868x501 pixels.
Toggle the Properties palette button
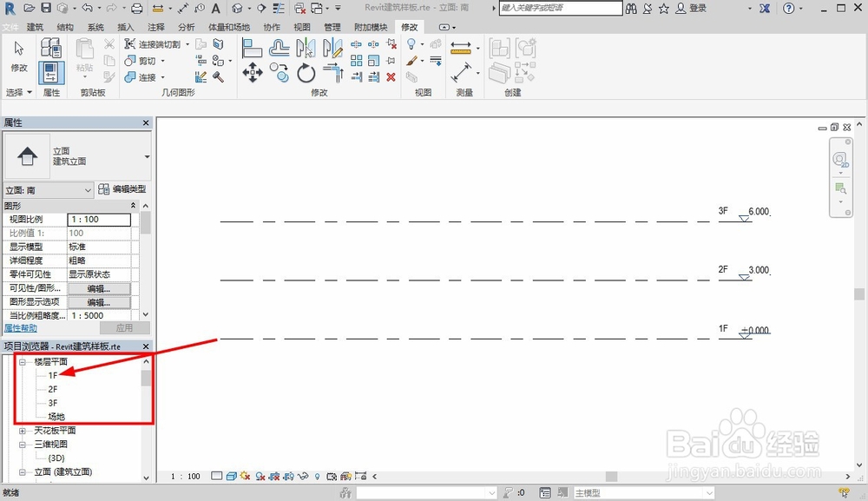(51, 73)
